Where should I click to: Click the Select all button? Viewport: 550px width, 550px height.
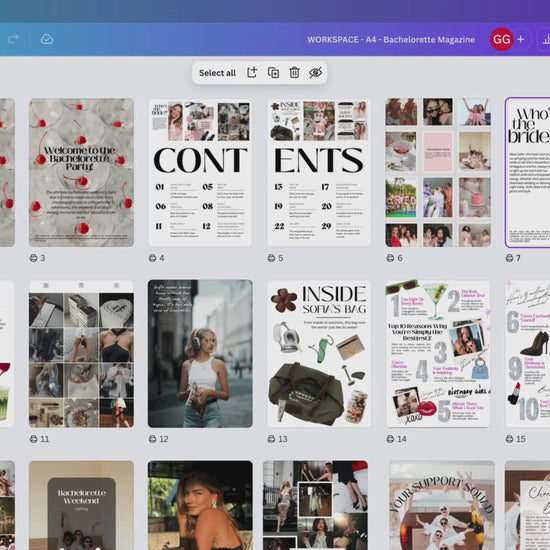[217, 73]
